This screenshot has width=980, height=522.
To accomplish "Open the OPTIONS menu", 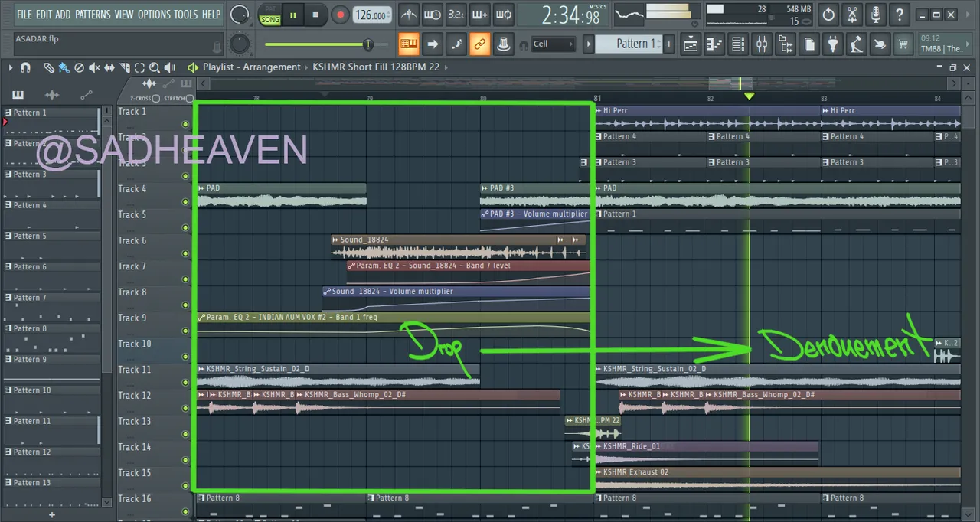I will (155, 15).
